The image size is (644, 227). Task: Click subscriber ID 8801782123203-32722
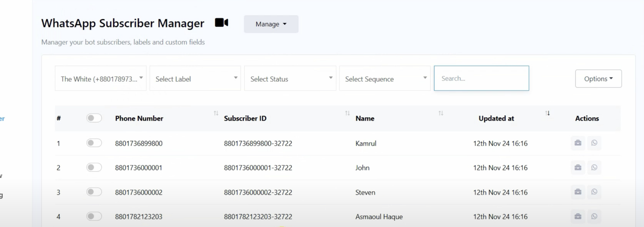point(258,217)
